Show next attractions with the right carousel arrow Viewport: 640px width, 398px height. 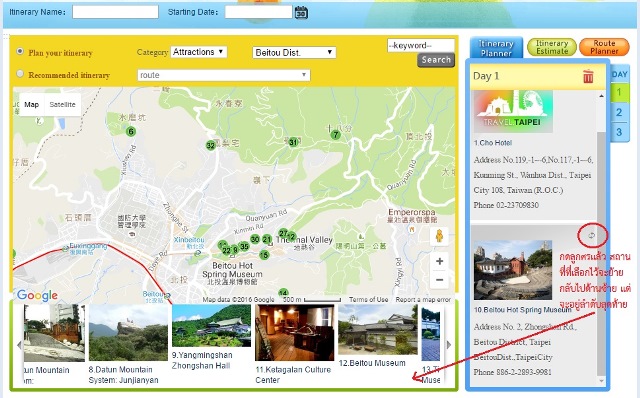tap(449, 345)
